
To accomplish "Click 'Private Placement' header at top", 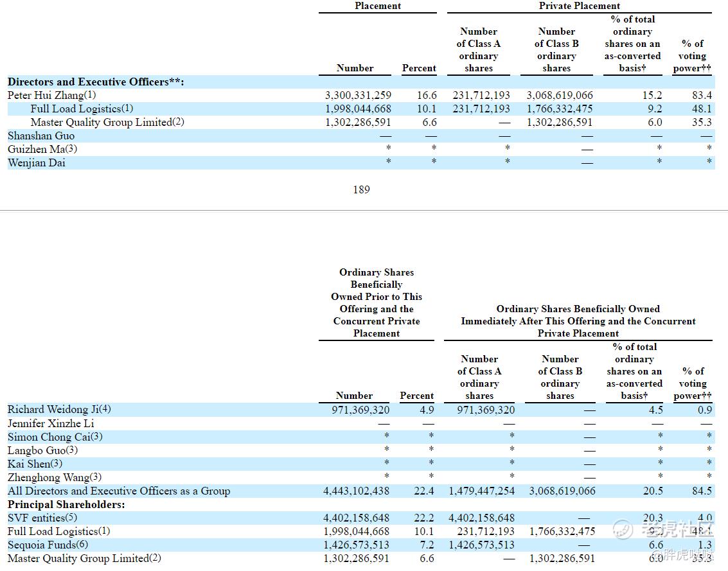I will [579, 6].
